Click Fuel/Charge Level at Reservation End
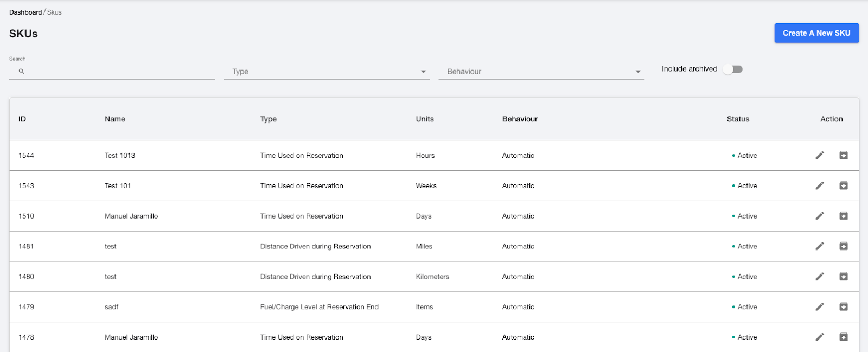This screenshot has width=868, height=352. tap(320, 307)
